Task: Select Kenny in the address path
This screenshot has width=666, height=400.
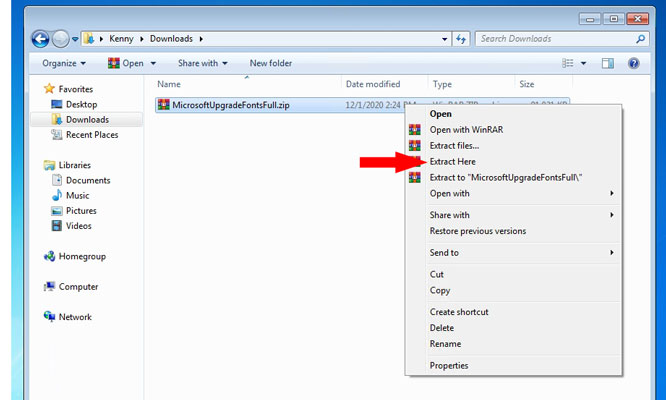Action: [121, 39]
